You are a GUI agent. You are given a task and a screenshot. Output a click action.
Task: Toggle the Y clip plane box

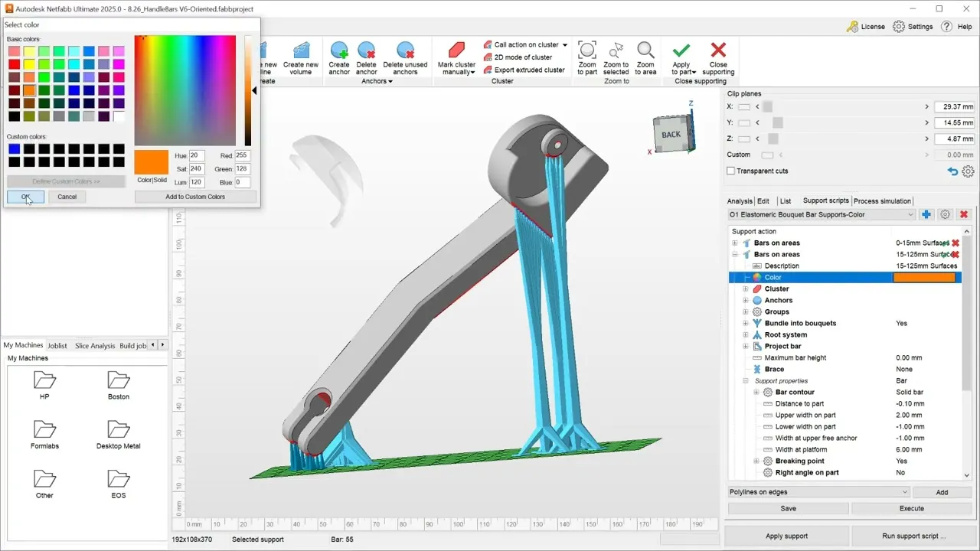coord(744,123)
